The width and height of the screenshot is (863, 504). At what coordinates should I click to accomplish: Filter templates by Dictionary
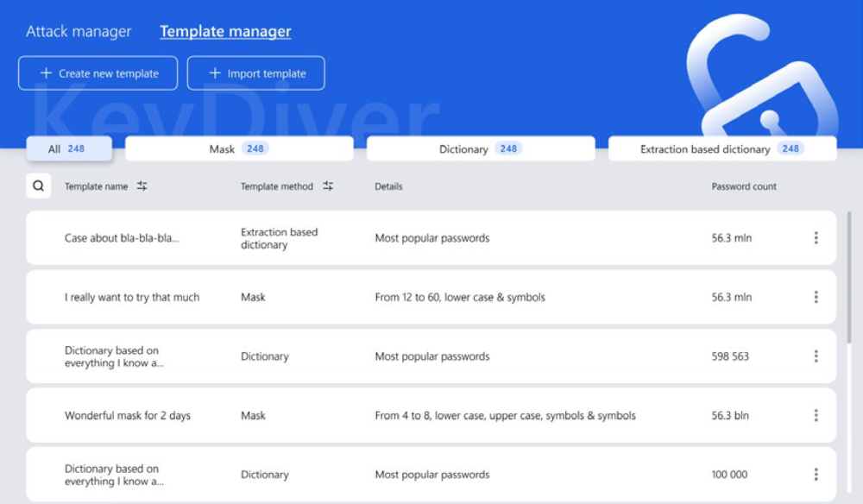(x=480, y=148)
